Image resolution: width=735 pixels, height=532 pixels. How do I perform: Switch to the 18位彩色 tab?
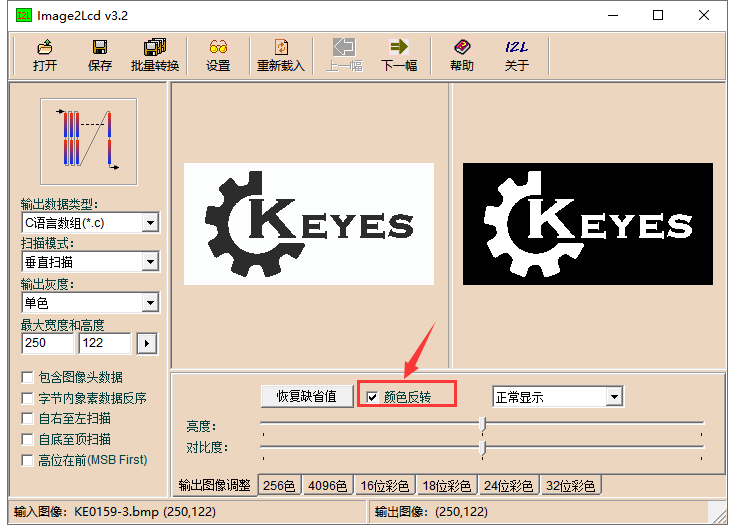pos(446,486)
